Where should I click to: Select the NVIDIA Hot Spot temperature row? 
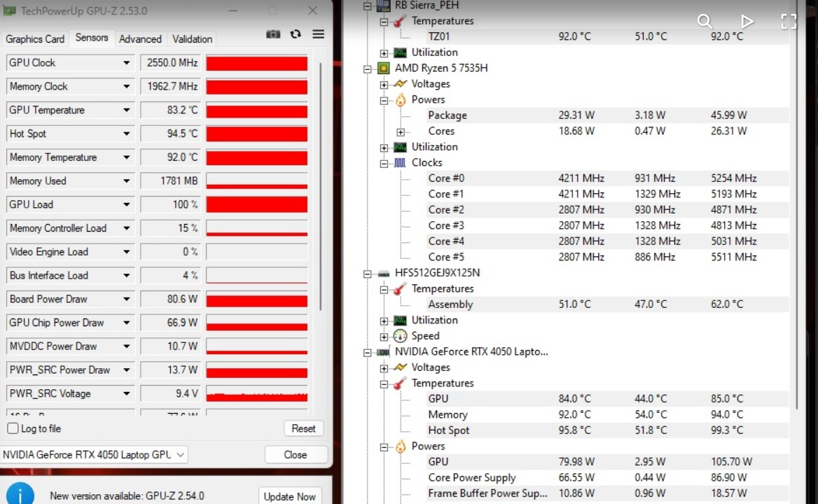606,430
